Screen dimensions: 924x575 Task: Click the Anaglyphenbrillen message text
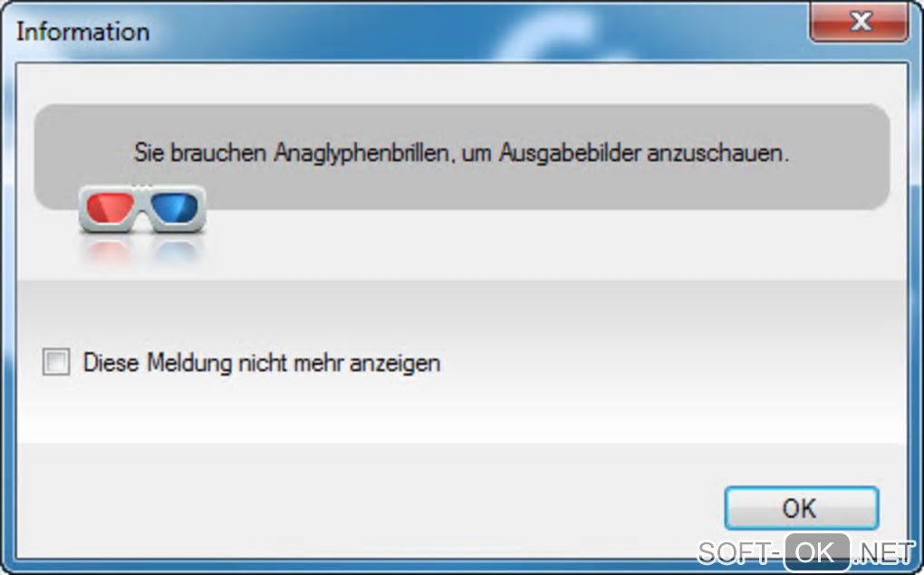(x=461, y=153)
